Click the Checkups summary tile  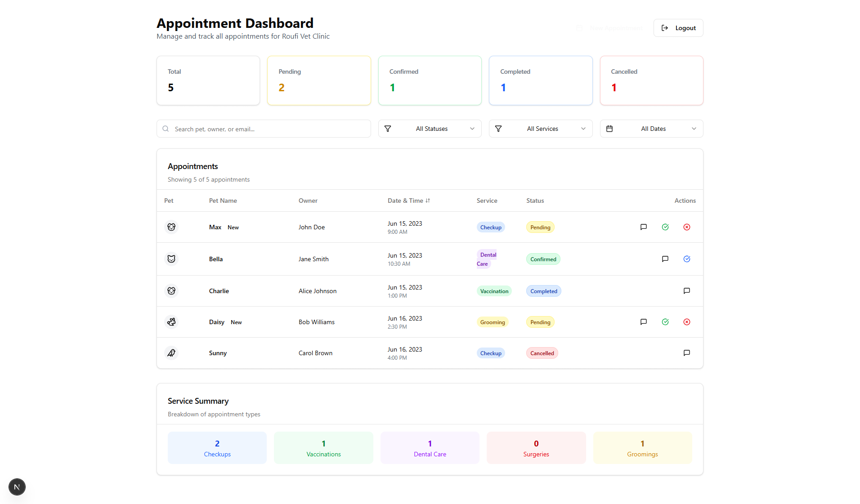[x=217, y=448]
